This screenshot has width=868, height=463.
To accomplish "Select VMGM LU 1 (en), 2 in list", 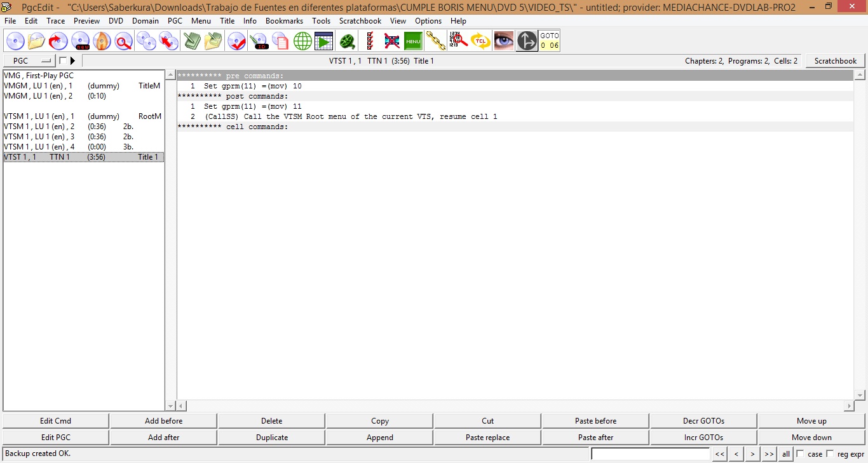I will pos(38,96).
